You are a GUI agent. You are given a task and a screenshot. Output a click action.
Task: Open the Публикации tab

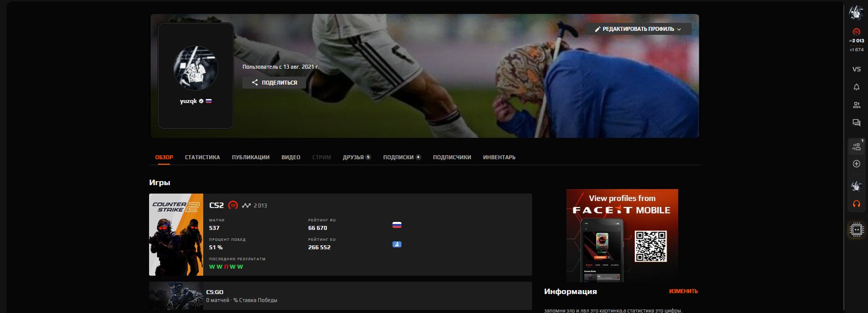pyautogui.click(x=250, y=157)
